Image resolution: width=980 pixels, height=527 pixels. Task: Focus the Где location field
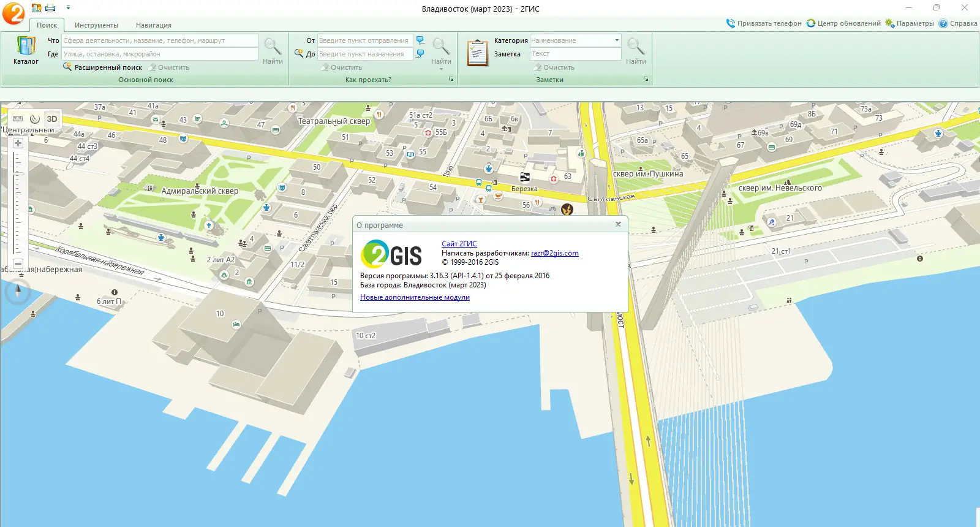160,54
